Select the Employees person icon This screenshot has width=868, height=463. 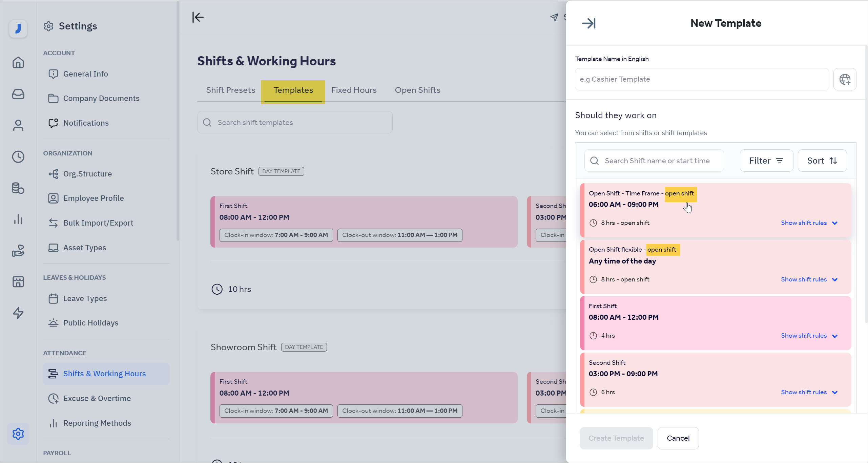point(18,125)
